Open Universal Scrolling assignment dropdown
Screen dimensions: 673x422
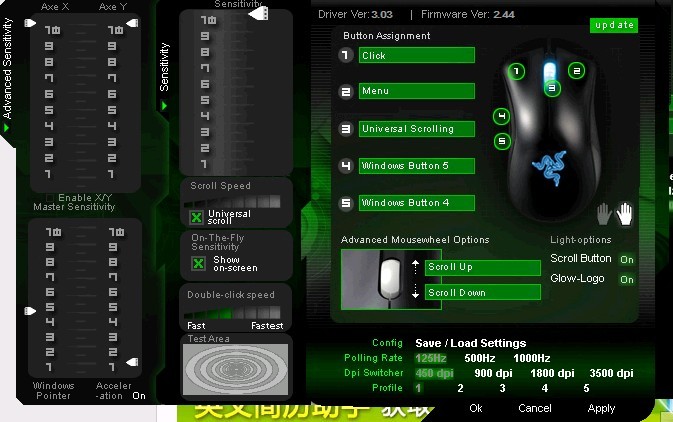[x=417, y=129]
